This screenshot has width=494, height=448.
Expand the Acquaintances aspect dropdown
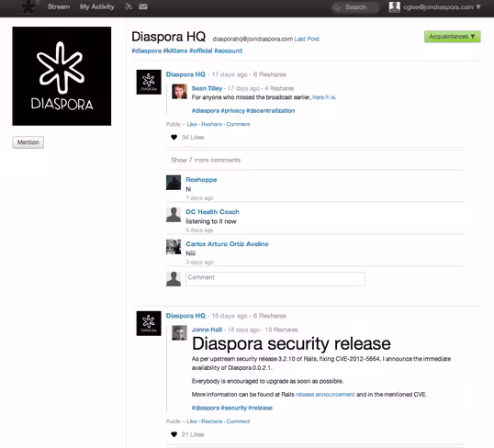pyautogui.click(x=452, y=37)
